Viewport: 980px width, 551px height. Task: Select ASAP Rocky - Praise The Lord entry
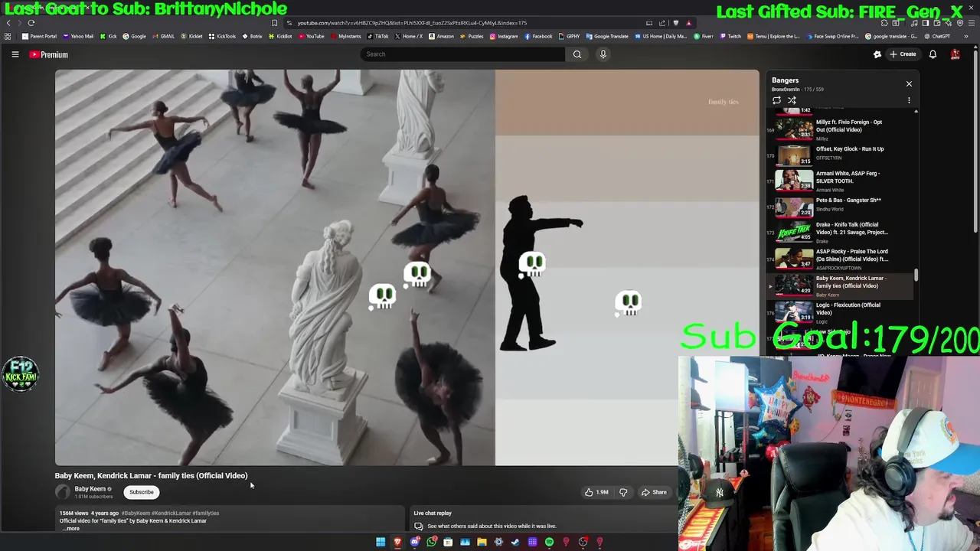pos(841,259)
